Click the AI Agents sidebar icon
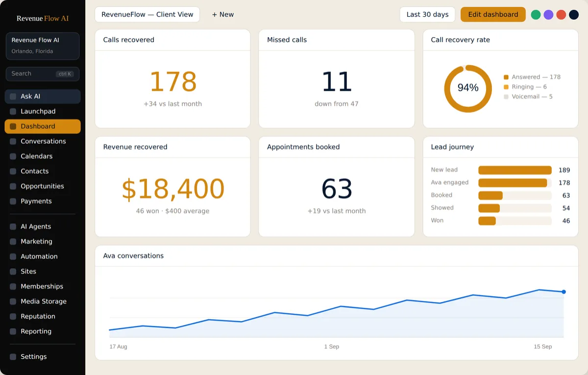 (13, 226)
